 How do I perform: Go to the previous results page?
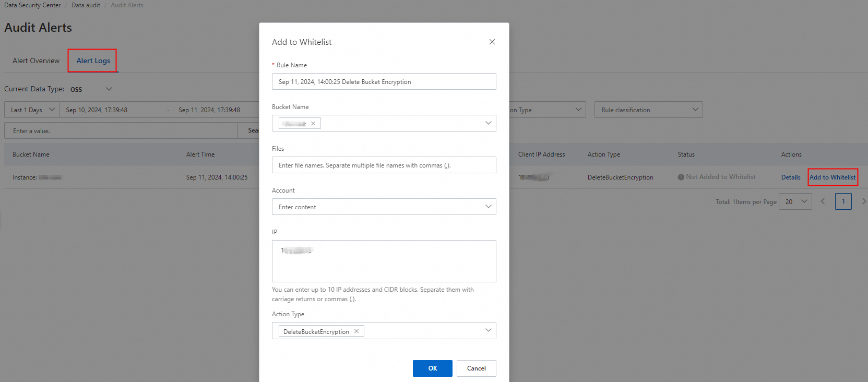point(823,201)
